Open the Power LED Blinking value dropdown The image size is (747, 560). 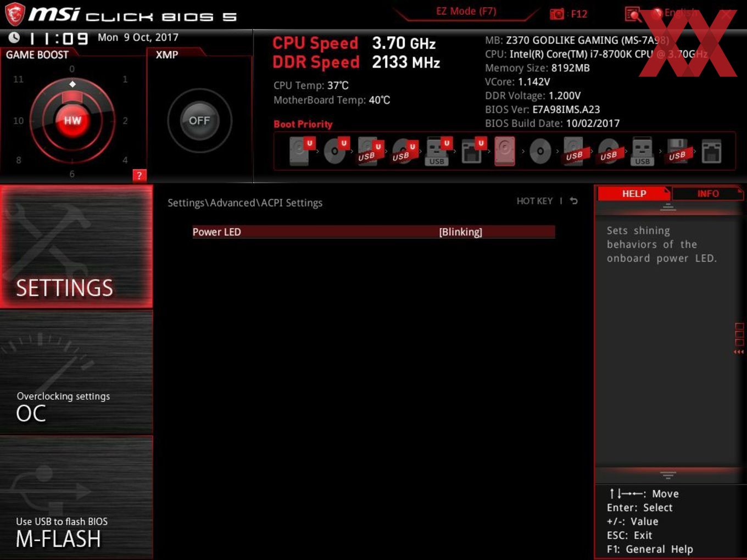[x=460, y=232]
